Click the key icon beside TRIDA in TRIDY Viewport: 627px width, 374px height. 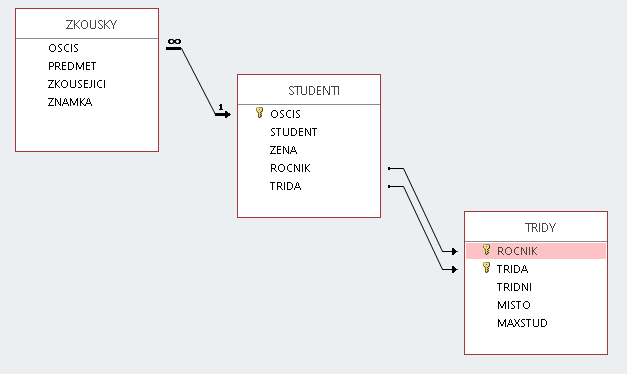point(486,268)
